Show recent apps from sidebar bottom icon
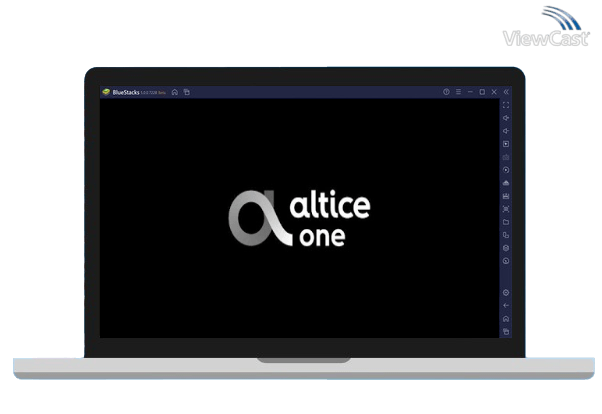The height and width of the screenshot is (414, 602). click(506, 331)
